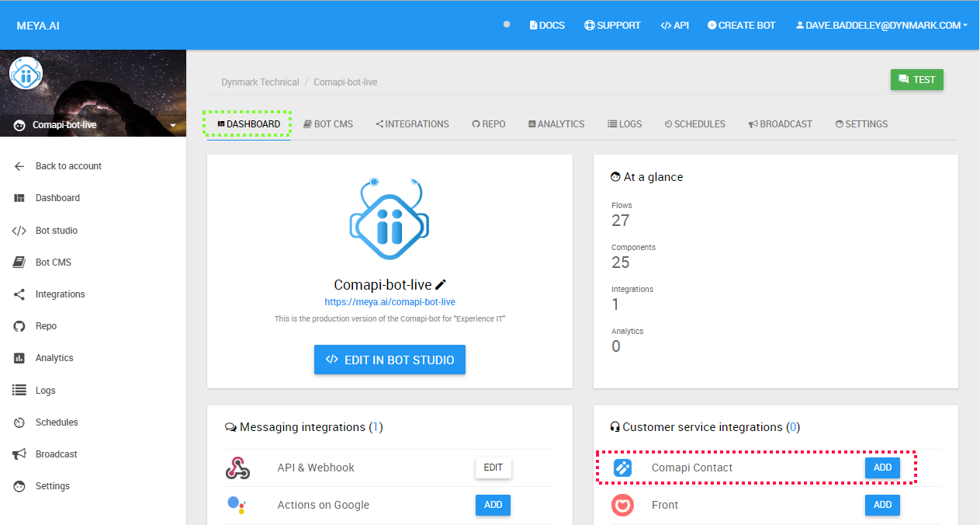Click the green TEST button

(x=917, y=79)
